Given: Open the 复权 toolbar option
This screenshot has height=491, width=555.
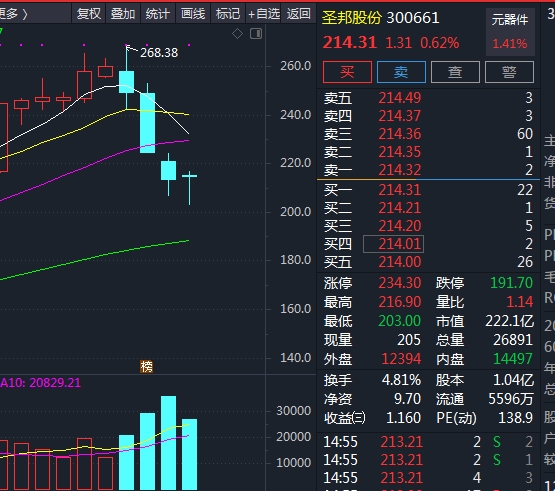Looking at the screenshot, I should point(88,14).
